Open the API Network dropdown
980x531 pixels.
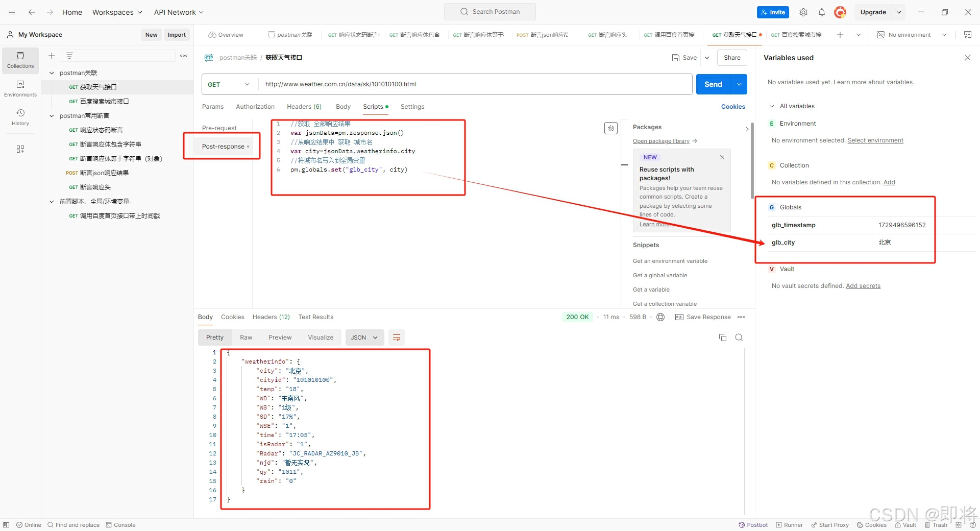(179, 12)
